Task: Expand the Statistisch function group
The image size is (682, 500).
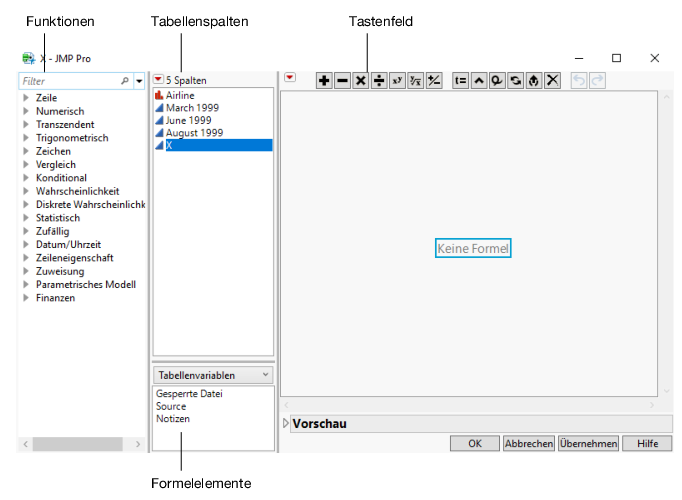Action: (x=26, y=218)
